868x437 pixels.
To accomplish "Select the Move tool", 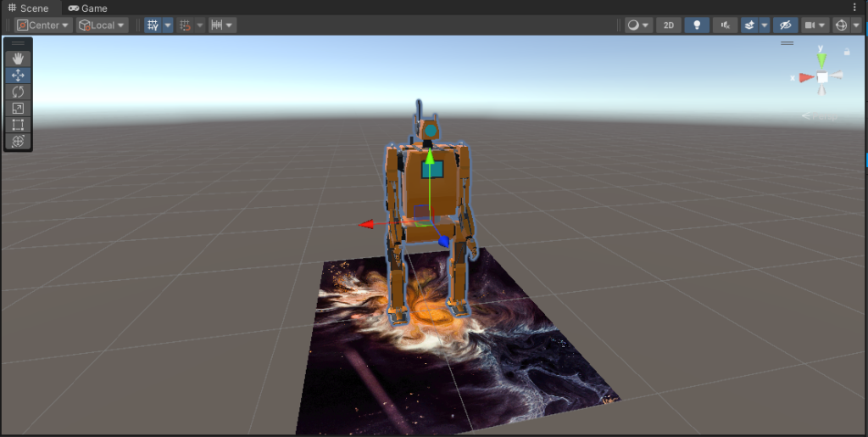I will [x=18, y=75].
